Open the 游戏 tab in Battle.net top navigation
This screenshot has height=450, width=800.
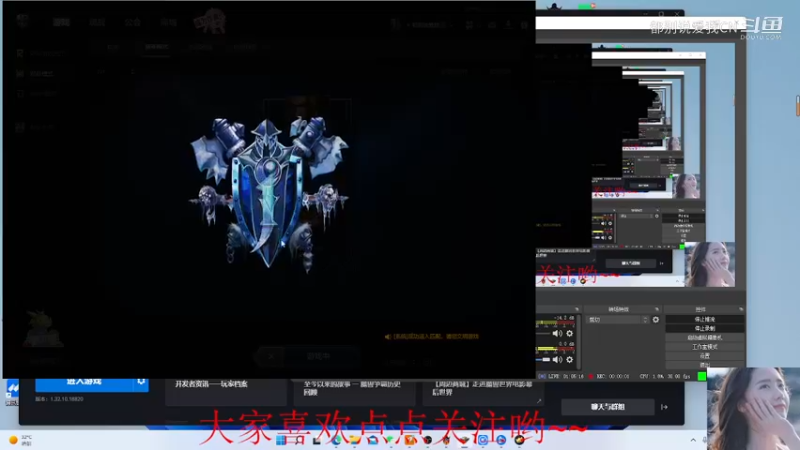point(61,22)
